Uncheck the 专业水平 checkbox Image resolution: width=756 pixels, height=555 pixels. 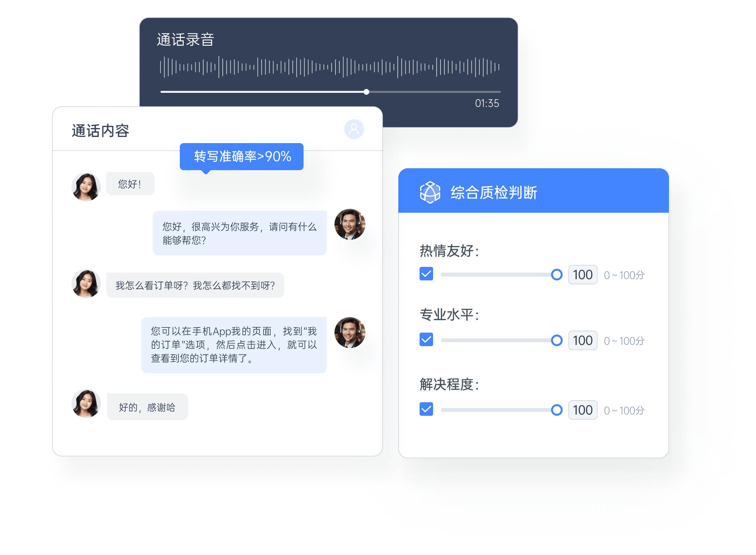tap(426, 340)
